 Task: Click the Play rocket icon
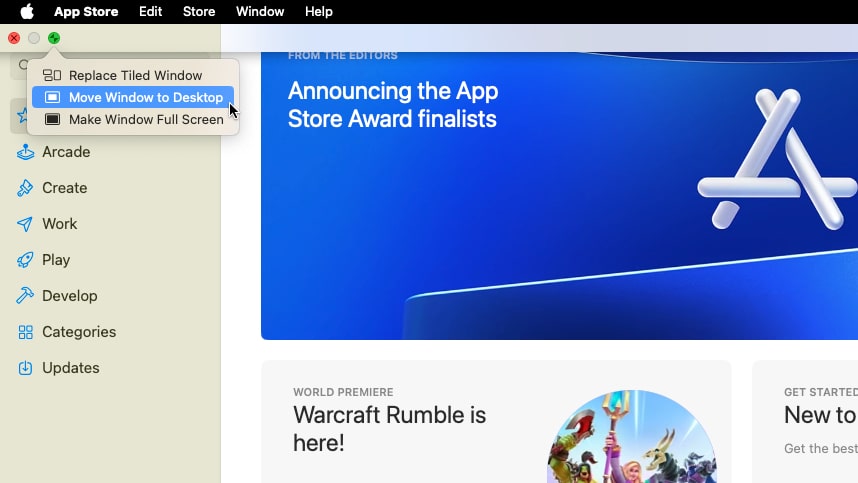tap(25, 260)
